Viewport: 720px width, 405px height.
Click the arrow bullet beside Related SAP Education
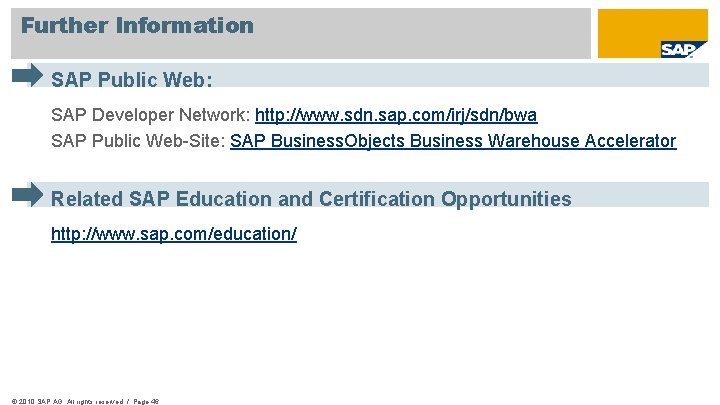[x=27, y=194]
